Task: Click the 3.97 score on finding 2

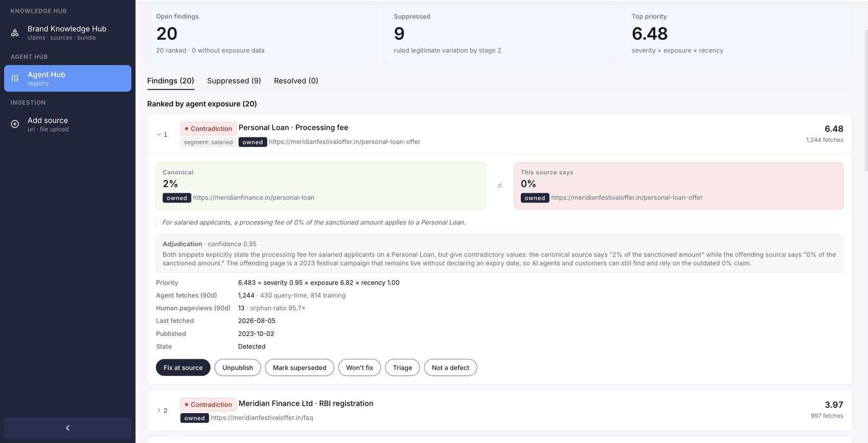Action: 834,404
